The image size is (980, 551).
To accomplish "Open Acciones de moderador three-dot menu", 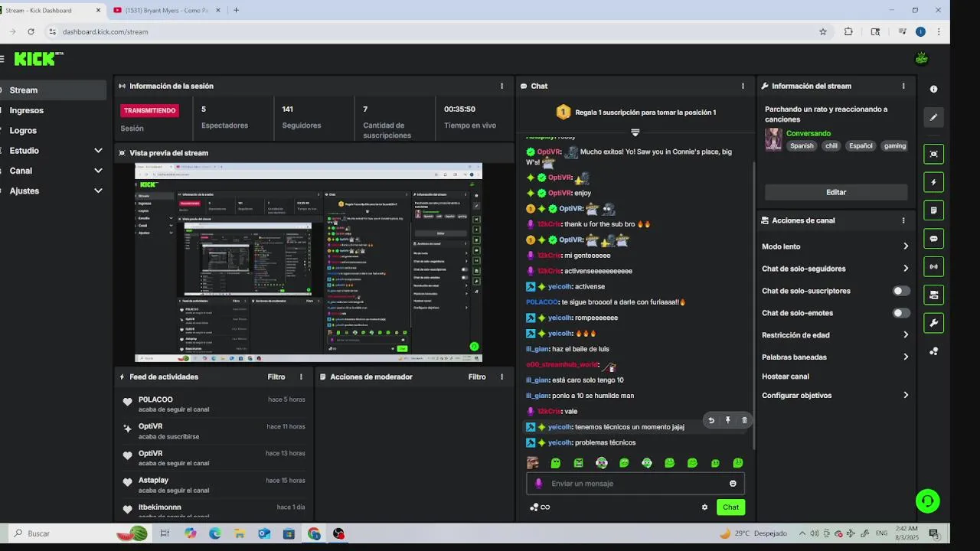I will pyautogui.click(x=502, y=377).
